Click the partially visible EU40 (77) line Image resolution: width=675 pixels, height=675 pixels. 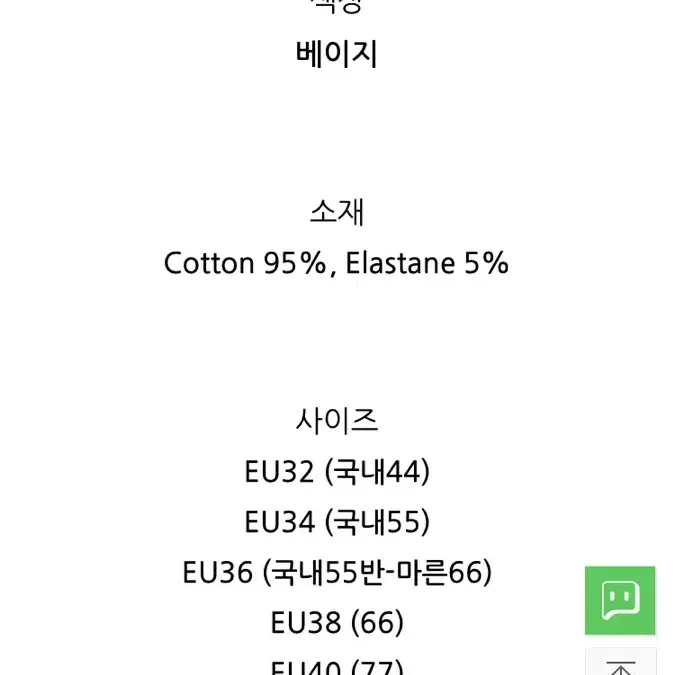coord(337,667)
